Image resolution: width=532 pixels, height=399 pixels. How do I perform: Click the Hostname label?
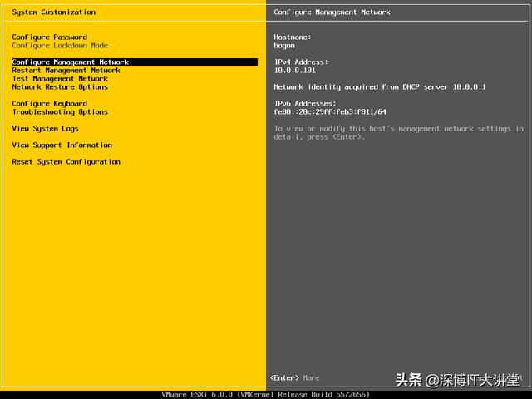tap(292, 37)
